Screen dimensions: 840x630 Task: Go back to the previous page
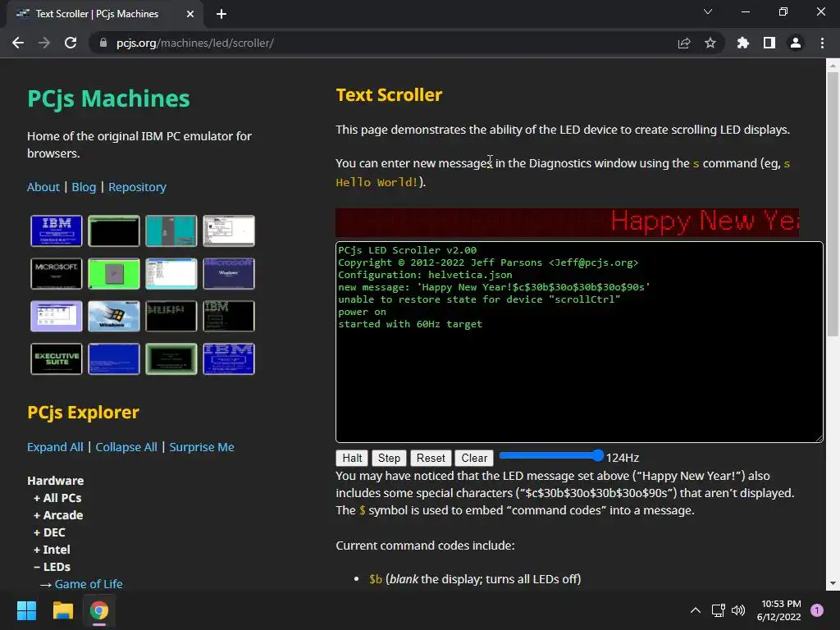[x=18, y=43]
